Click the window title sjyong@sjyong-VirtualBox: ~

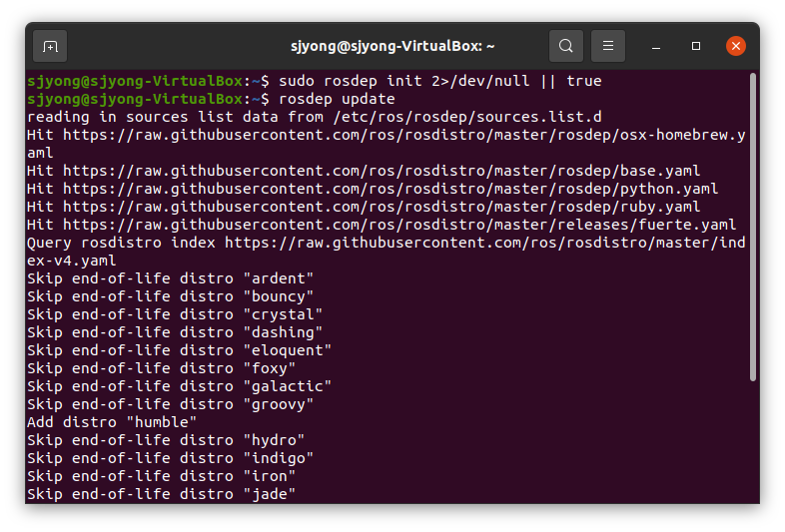pyautogui.click(x=392, y=46)
